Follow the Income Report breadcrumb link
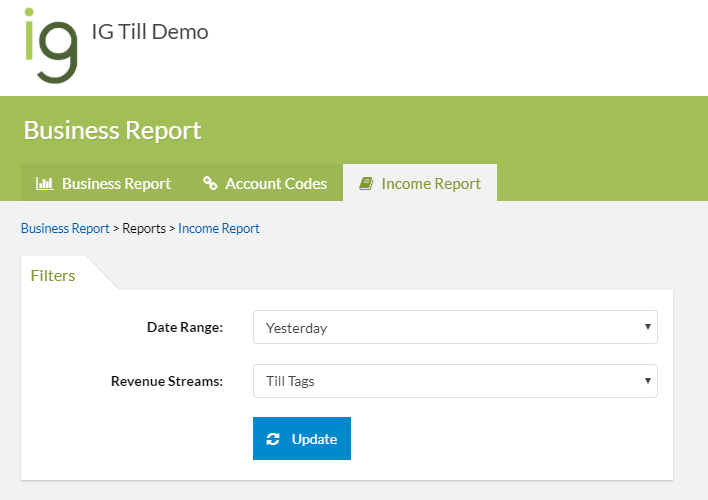Screen dimensions: 708x500 coord(219,229)
